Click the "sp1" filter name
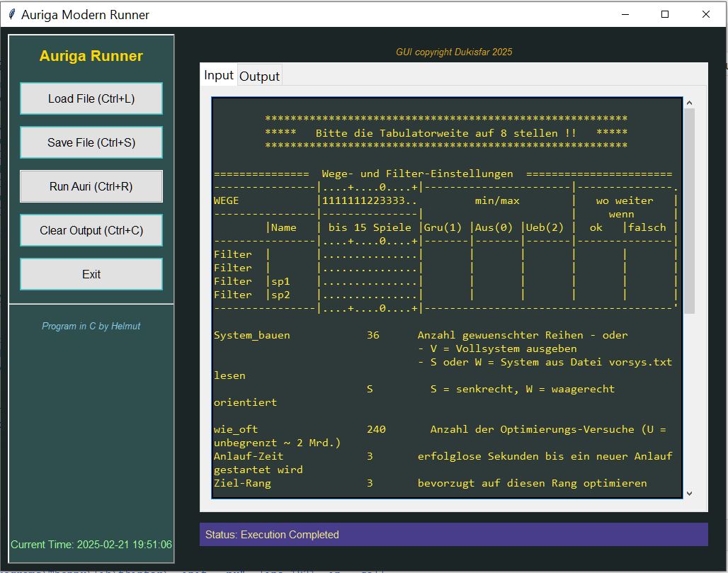 pos(280,281)
